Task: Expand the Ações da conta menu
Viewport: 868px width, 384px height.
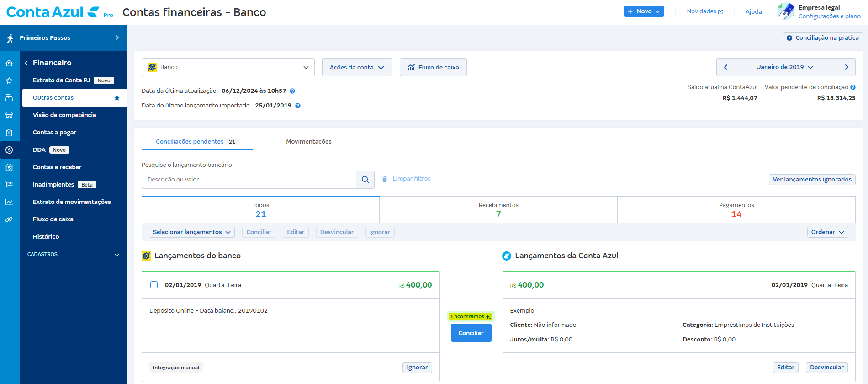Action: pyautogui.click(x=357, y=67)
